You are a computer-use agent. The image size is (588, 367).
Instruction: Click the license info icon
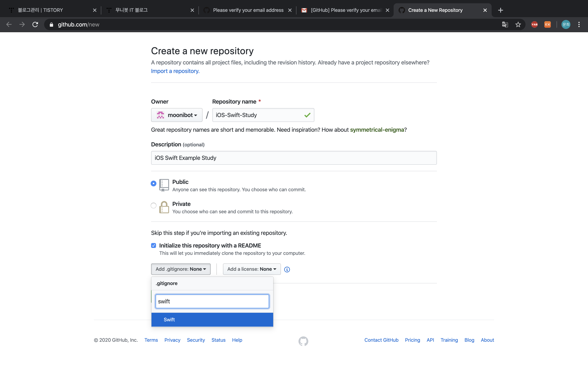coord(287,269)
